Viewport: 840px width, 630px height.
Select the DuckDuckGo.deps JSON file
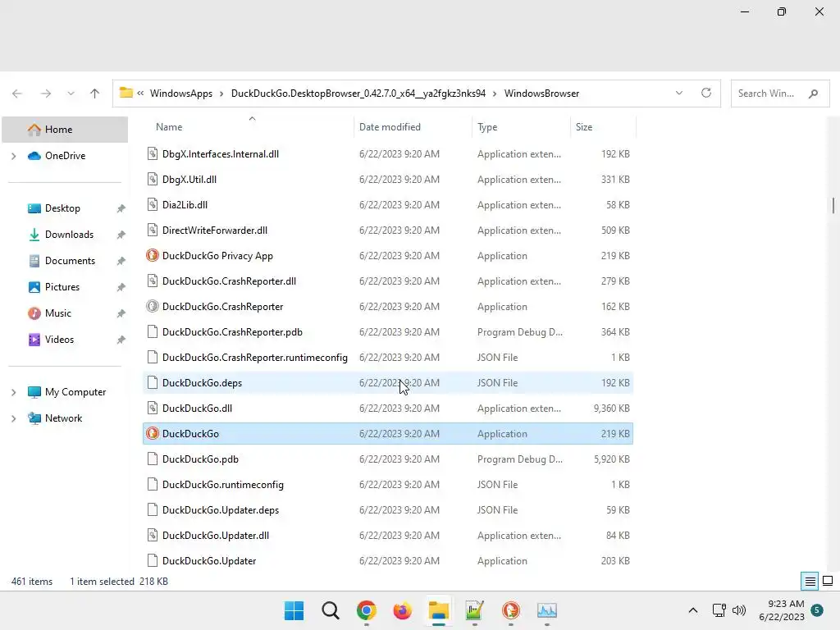coord(388,382)
